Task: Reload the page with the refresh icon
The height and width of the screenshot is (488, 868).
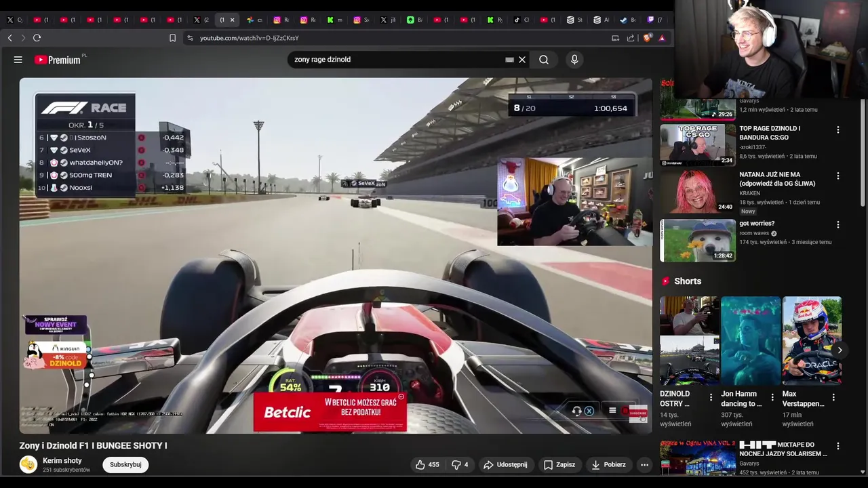Action: (37, 38)
